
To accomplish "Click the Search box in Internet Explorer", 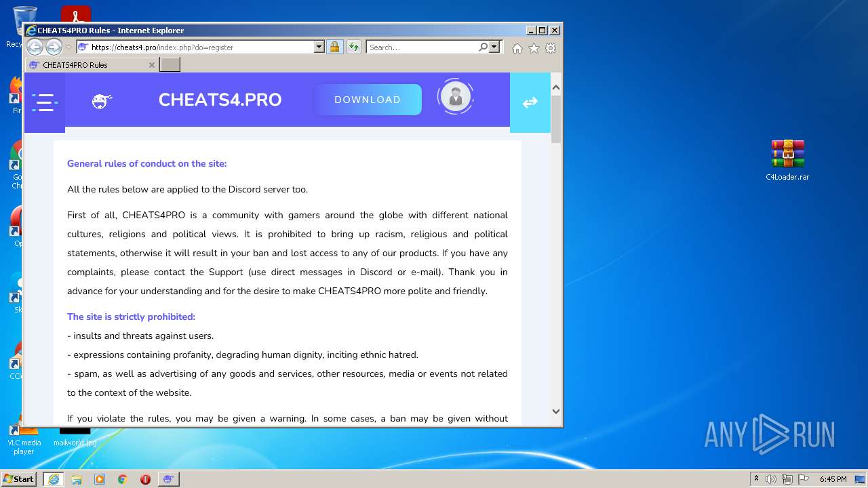I will 422,47.
